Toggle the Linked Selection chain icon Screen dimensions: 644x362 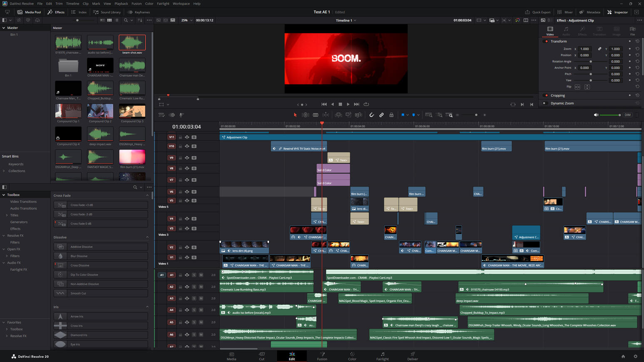click(x=381, y=115)
